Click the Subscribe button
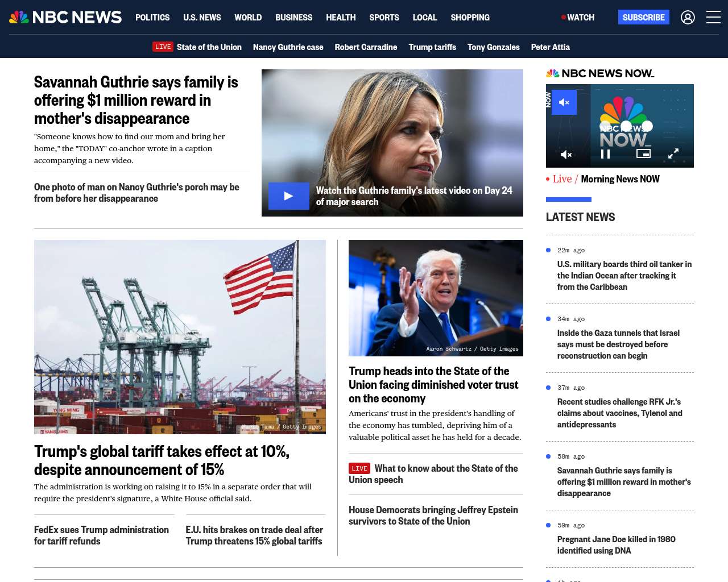Screen dimensions: 728x582 click(x=643, y=18)
